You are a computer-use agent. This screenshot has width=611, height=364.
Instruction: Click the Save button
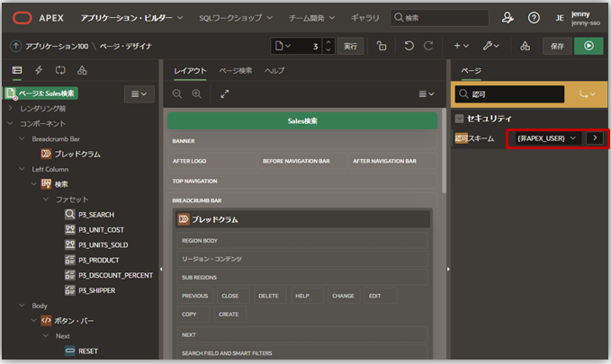point(557,46)
